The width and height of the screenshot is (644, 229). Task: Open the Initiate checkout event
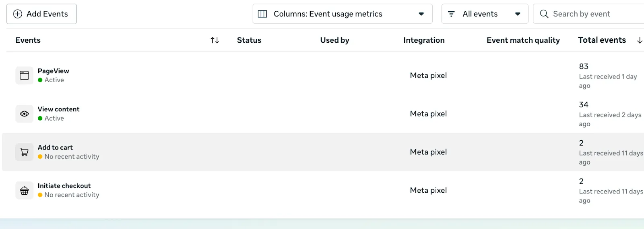(64, 186)
